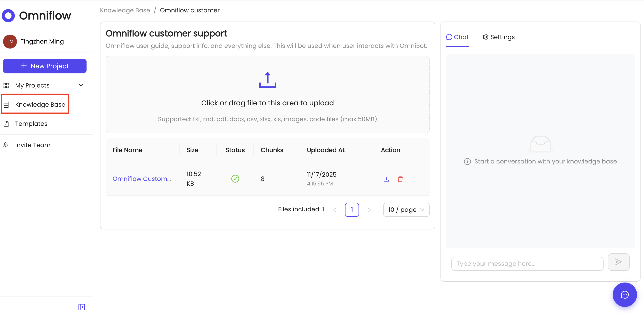
Task: Click the green status check icon
Action: click(x=235, y=179)
